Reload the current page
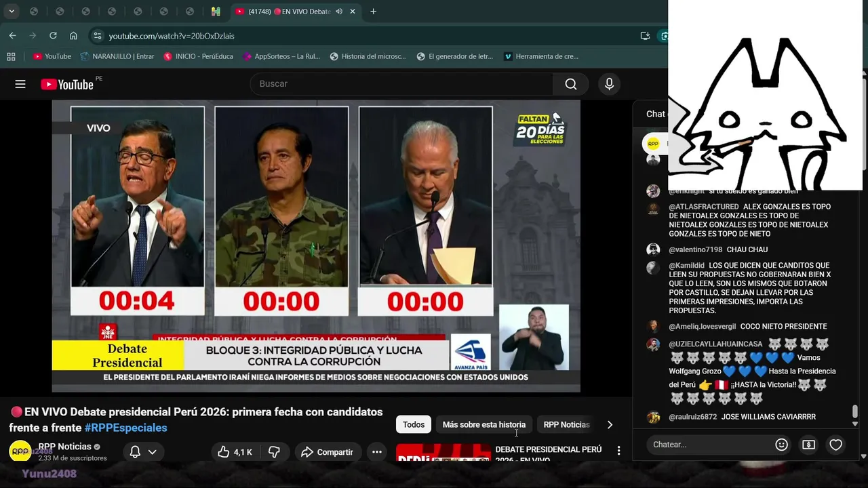This screenshot has width=868, height=488. [x=53, y=36]
